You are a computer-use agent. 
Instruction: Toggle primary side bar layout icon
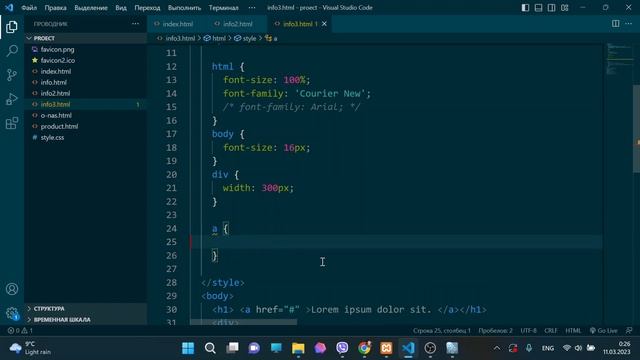click(x=525, y=7)
